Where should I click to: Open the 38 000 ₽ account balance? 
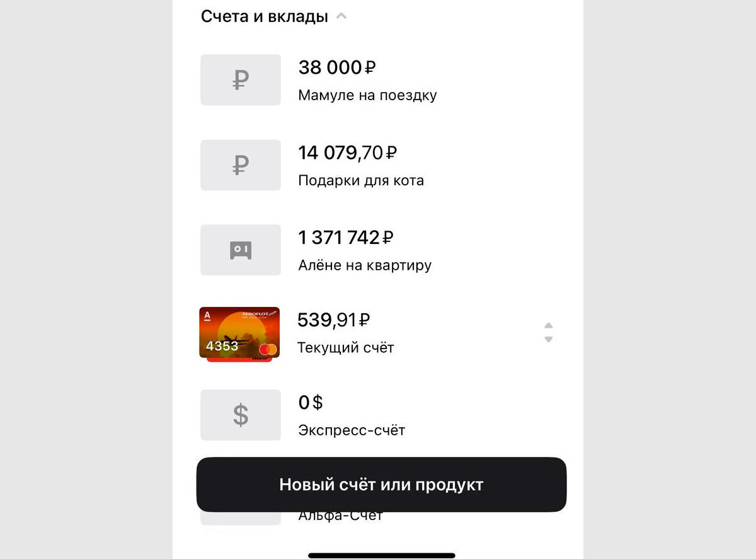(x=337, y=67)
